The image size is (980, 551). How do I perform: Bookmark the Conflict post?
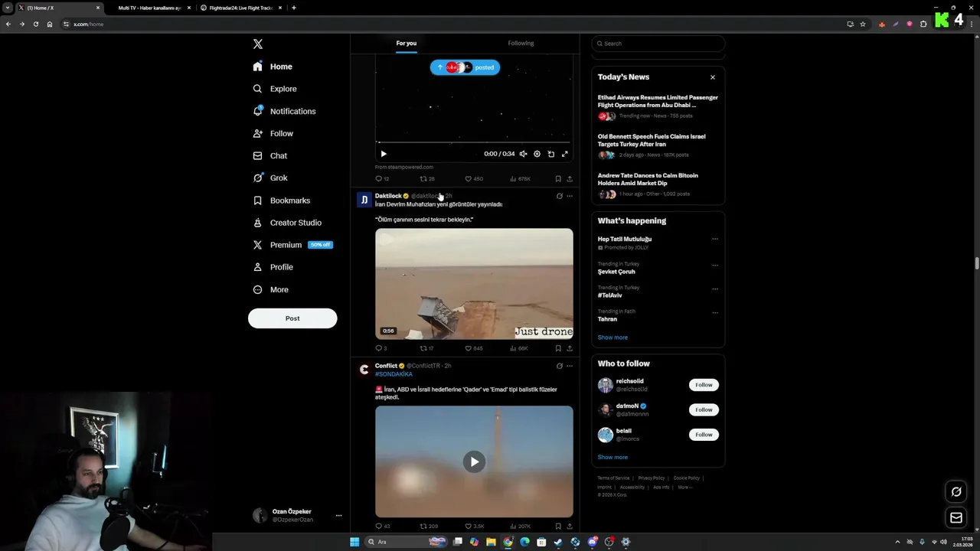(x=558, y=527)
